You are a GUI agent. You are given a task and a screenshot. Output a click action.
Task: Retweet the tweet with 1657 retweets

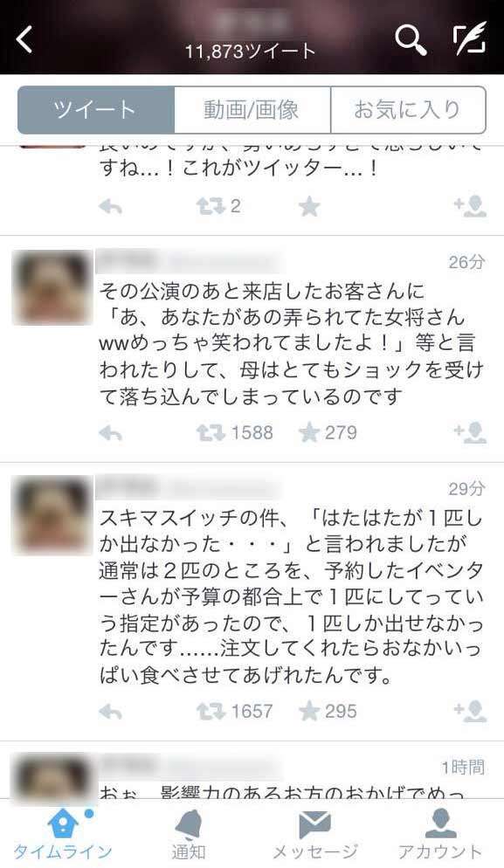coord(211,712)
